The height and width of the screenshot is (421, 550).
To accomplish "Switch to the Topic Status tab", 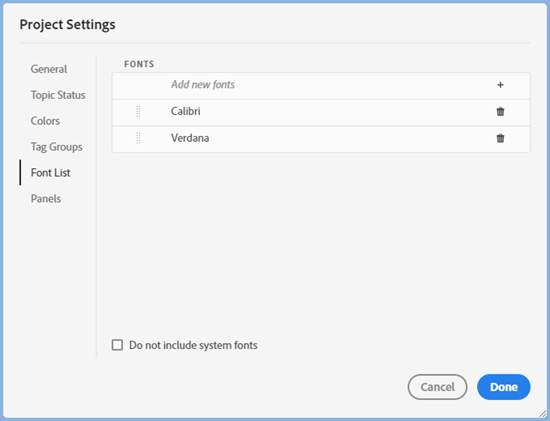I will coord(58,95).
